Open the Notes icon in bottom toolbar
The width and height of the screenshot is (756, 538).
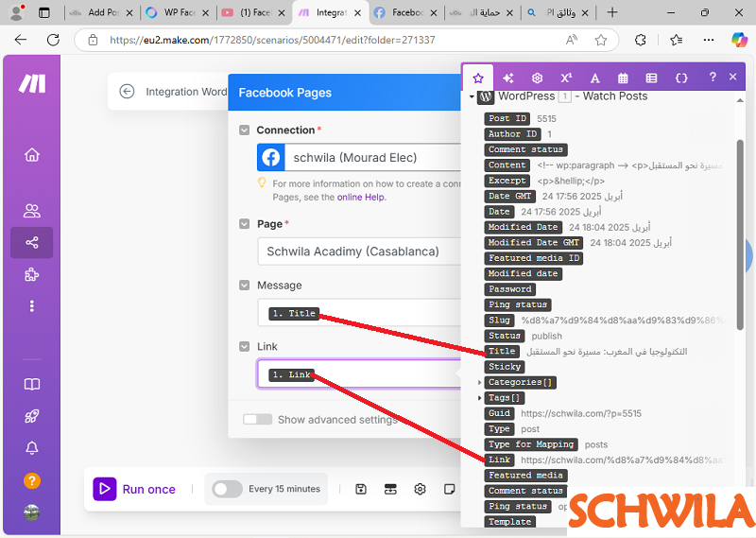click(450, 489)
